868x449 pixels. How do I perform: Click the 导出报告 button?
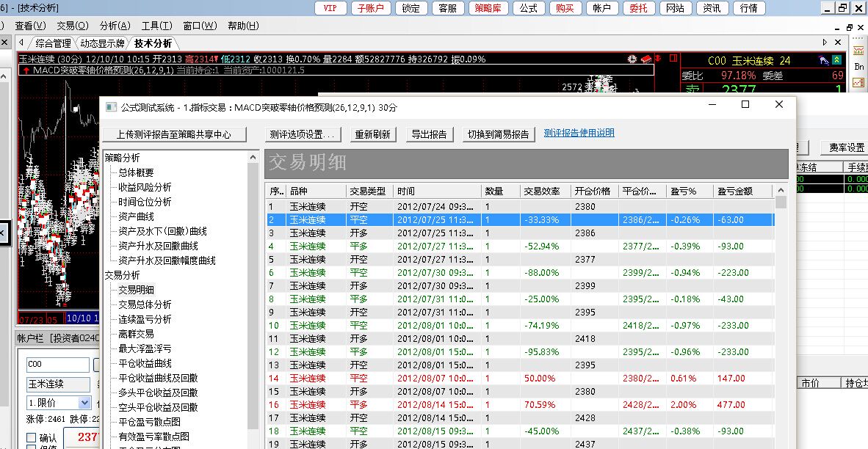point(429,134)
